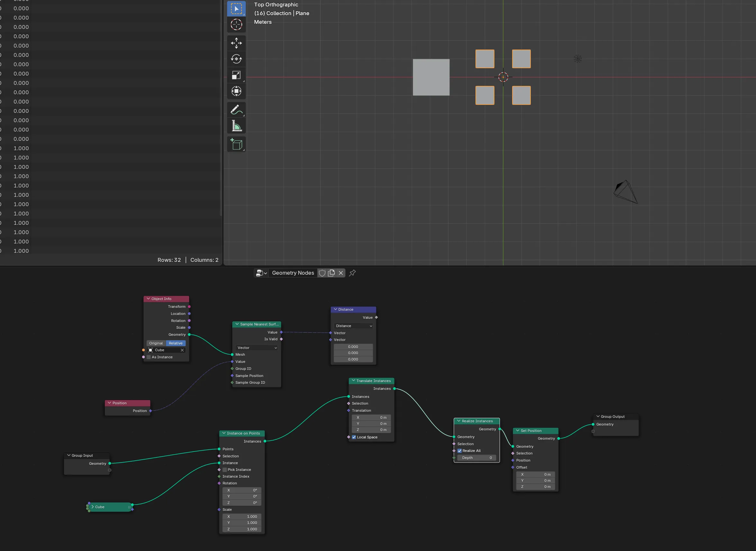Screen dimensions: 756x551
Task: Click Translation X field in Translate Instances
Action: tap(372, 418)
